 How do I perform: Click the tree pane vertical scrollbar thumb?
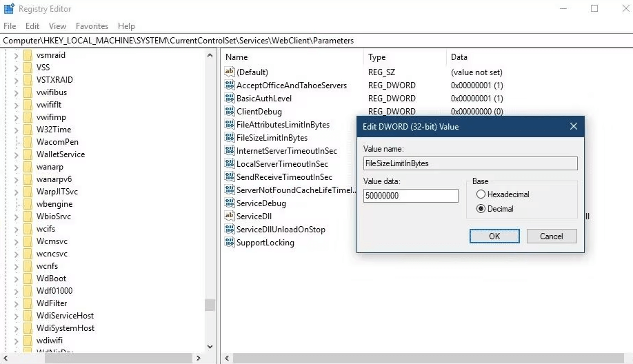210,305
